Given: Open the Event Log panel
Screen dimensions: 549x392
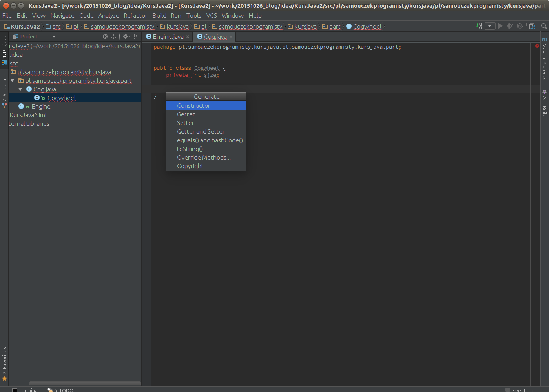Looking at the screenshot, I should [x=521, y=390].
